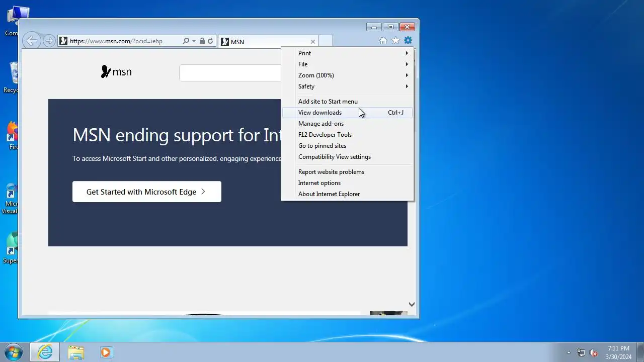
Task: Open Manage add-ons
Action: click(348, 124)
